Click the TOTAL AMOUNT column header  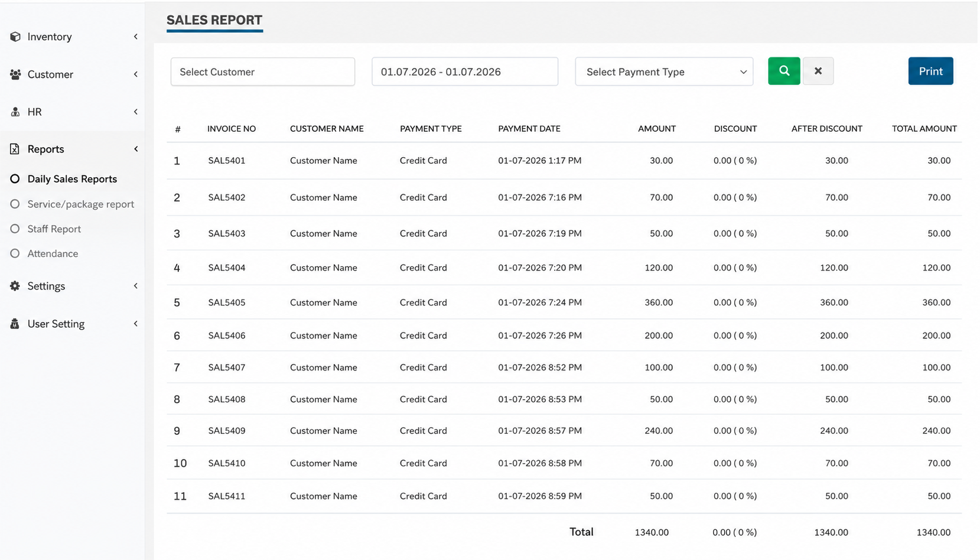(x=924, y=129)
